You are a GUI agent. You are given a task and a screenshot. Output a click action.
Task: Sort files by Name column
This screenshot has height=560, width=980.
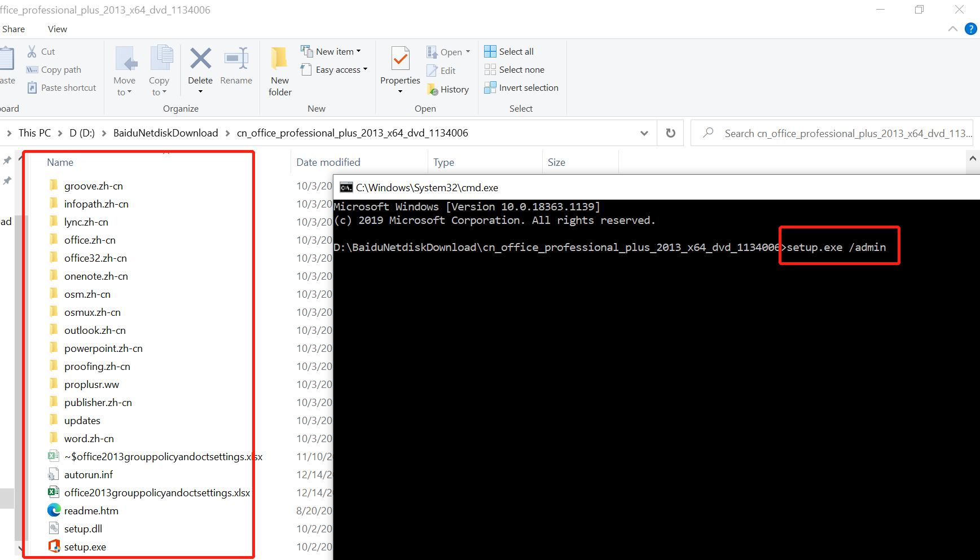coord(60,162)
